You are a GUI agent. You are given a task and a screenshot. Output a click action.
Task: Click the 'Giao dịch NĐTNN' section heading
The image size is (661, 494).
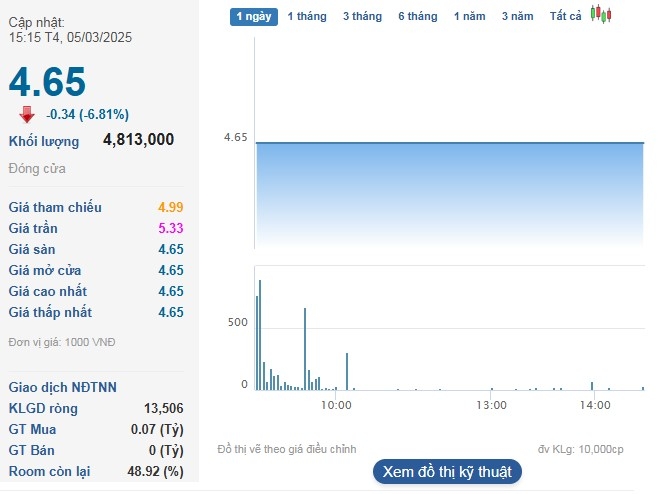tap(62, 387)
